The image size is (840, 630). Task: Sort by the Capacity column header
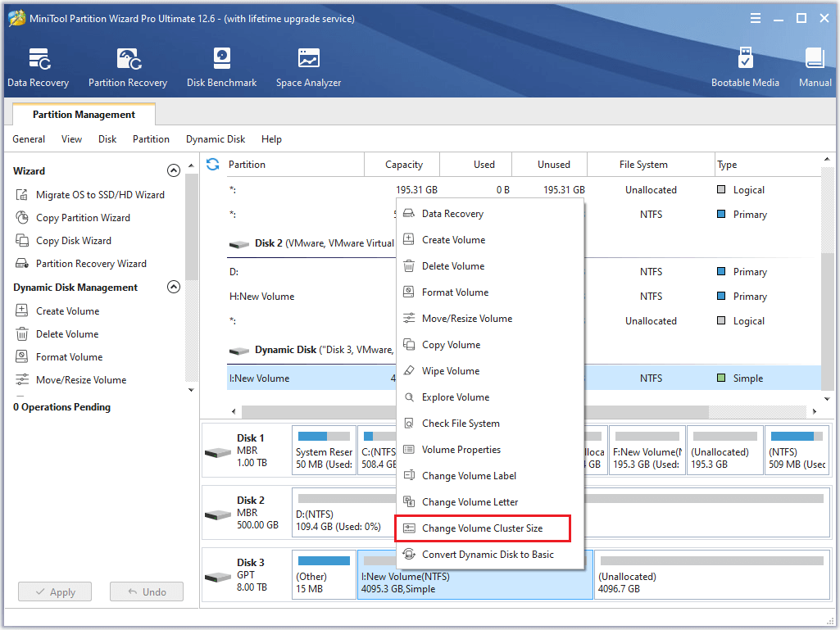403,165
